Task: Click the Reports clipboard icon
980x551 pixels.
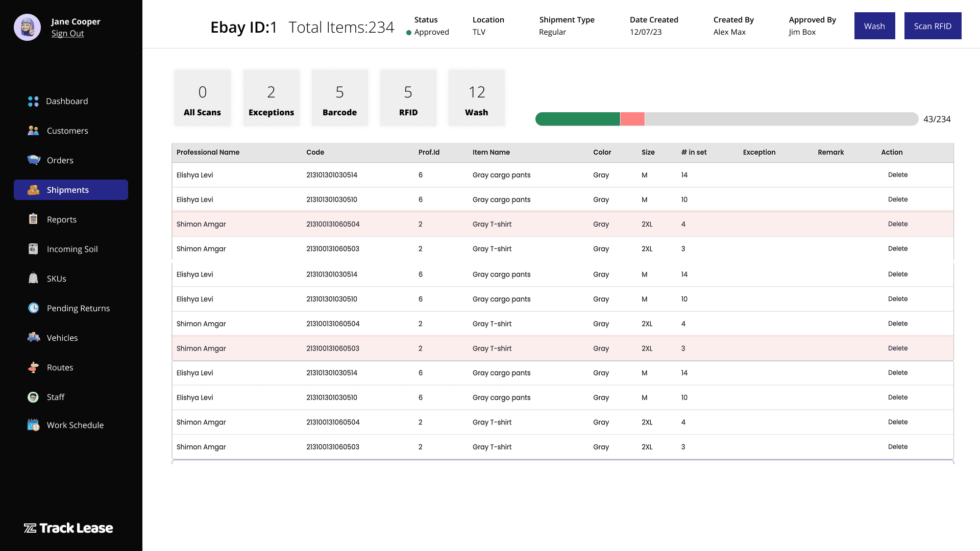Action: [33, 219]
